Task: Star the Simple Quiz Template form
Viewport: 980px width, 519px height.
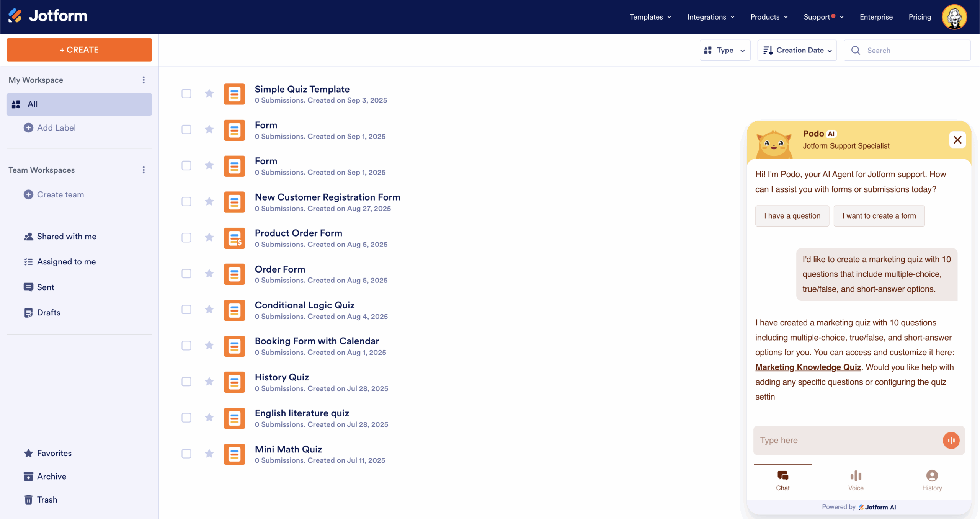Action: click(x=209, y=93)
